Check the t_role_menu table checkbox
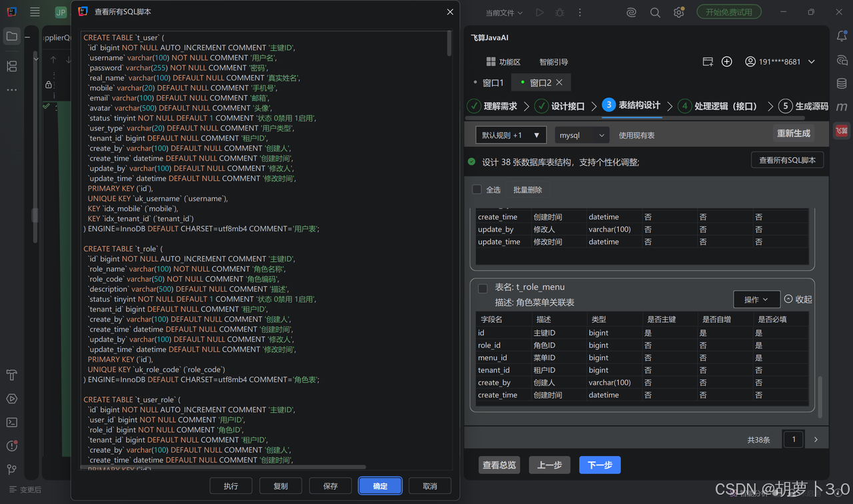 point(482,288)
